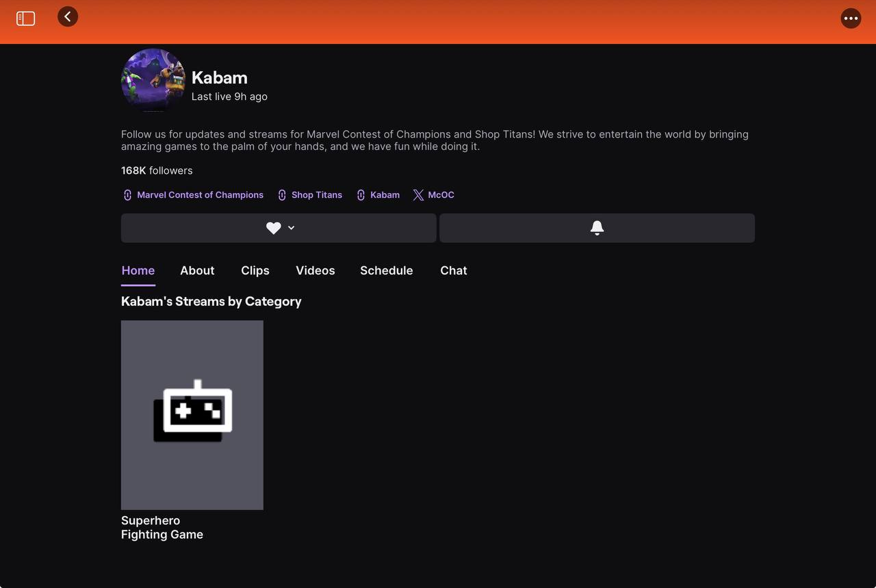The height and width of the screenshot is (588, 876).
Task: Open the Videos tab
Action: coord(315,270)
